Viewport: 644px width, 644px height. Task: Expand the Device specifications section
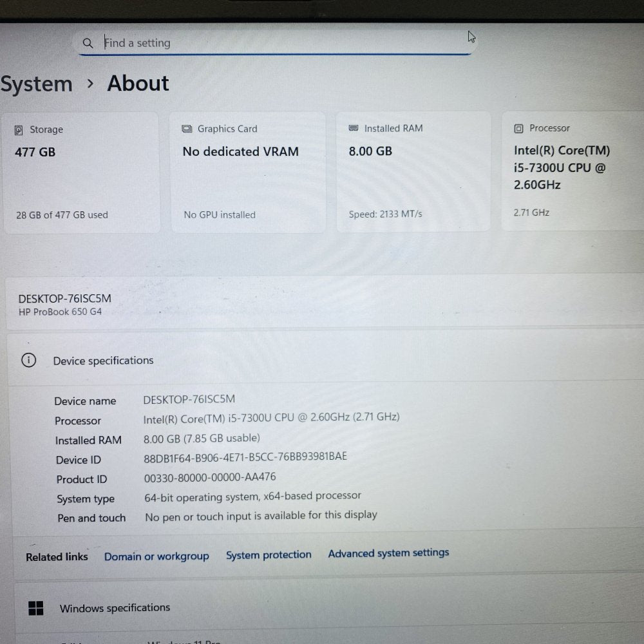(104, 361)
